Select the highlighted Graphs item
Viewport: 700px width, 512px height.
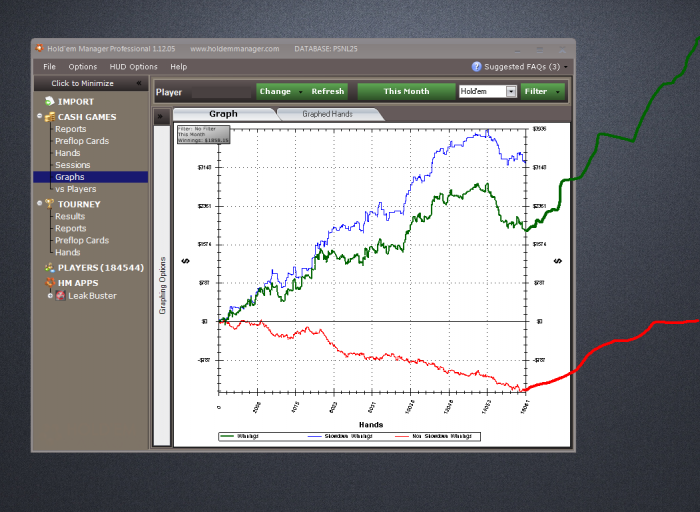[x=91, y=177]
